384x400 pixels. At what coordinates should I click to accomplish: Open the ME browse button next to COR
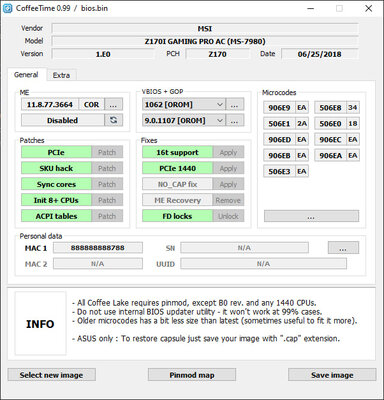[x=113, y=105]
